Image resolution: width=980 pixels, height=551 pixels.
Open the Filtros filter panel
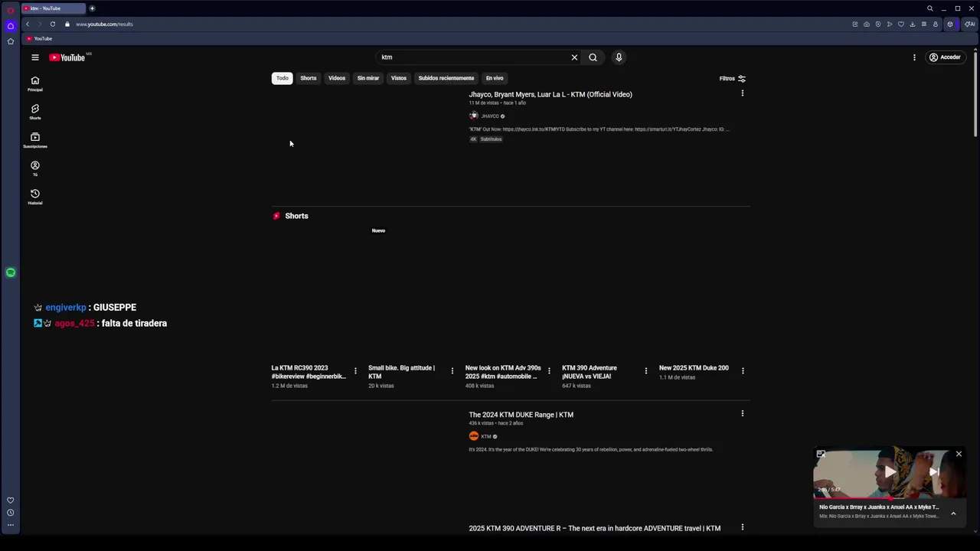pyautogui.click(x=733, y=78)
